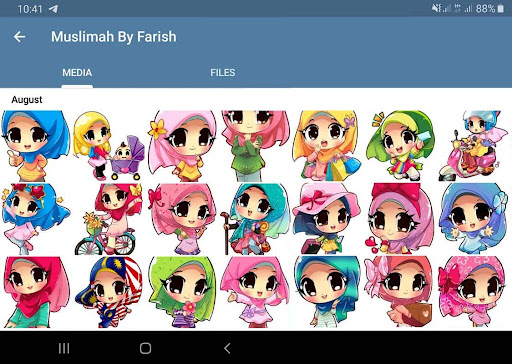Tap Telegram notification icon in status bar
Image resolution: width=512 pixels, height=364 pixels.
(x=53, y=9)
